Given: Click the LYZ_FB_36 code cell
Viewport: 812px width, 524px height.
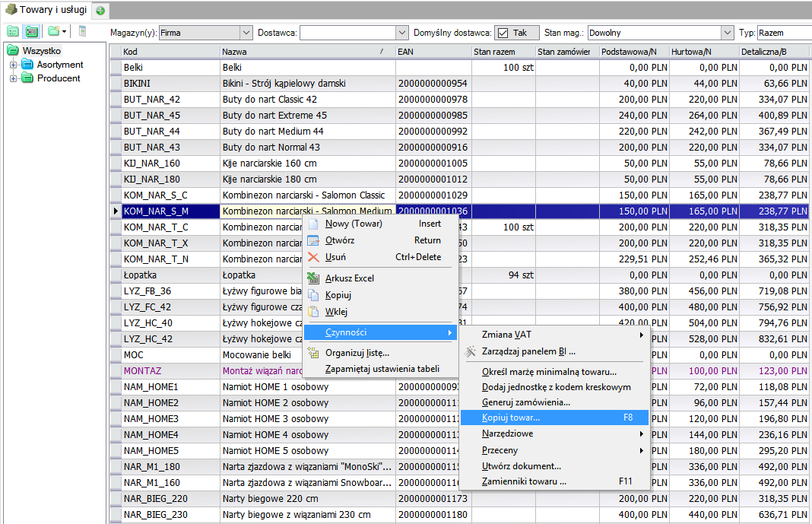Looking at the screenshot, I should (170, 291).
